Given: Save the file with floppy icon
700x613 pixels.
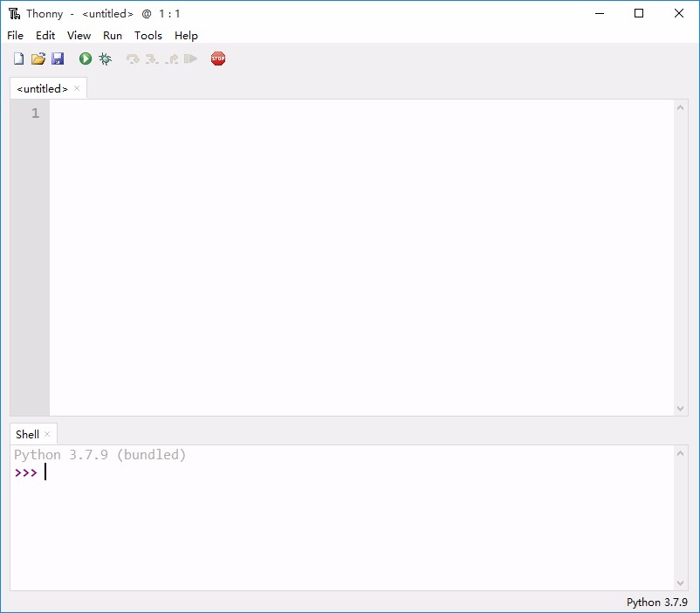Looking at the screenshot, I should coord(58,59).
